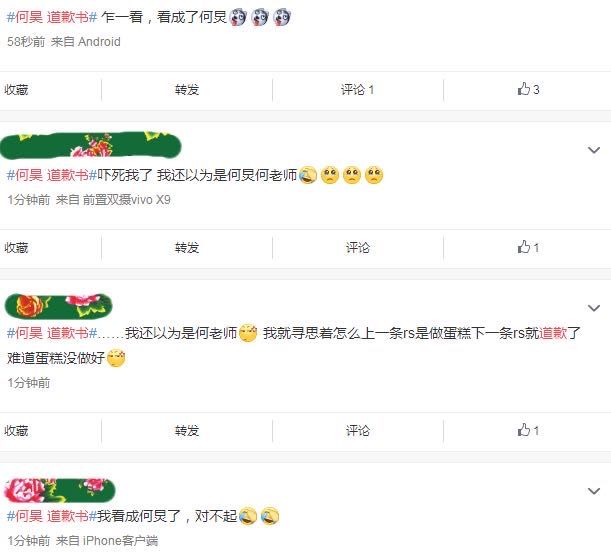Open 评论 1 on the first post
This screenshot has width=611, height=557.
point(357,90)
